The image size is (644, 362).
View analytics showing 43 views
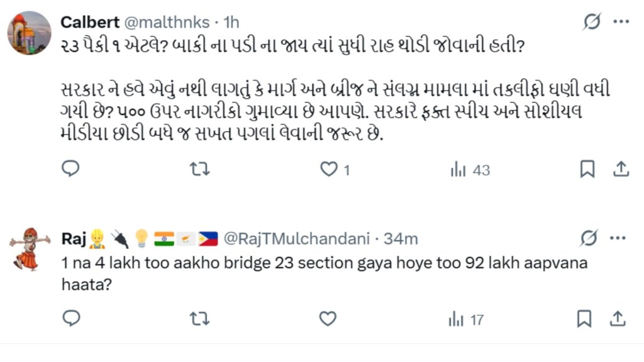click(462, 169)
